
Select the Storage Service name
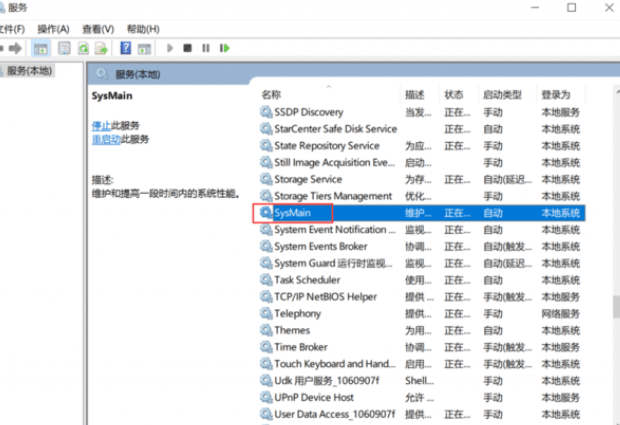pyautogui.click(x=308, y=179)
